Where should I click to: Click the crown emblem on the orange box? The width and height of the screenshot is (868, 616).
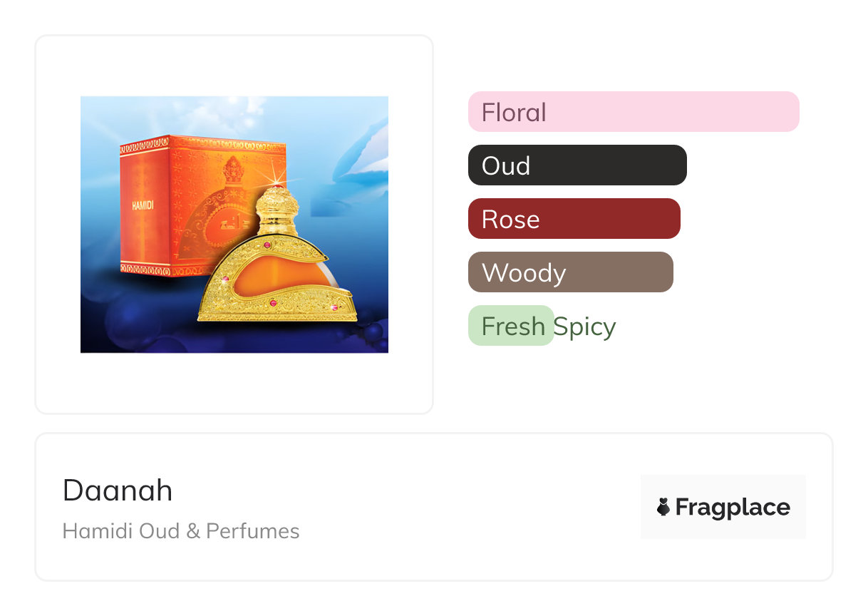(x=234, y=170)
